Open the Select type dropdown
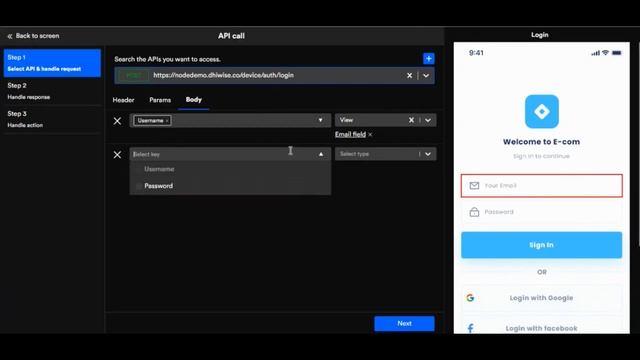Image resolution: width=640 pixels, height=360 pixels. 385,154
